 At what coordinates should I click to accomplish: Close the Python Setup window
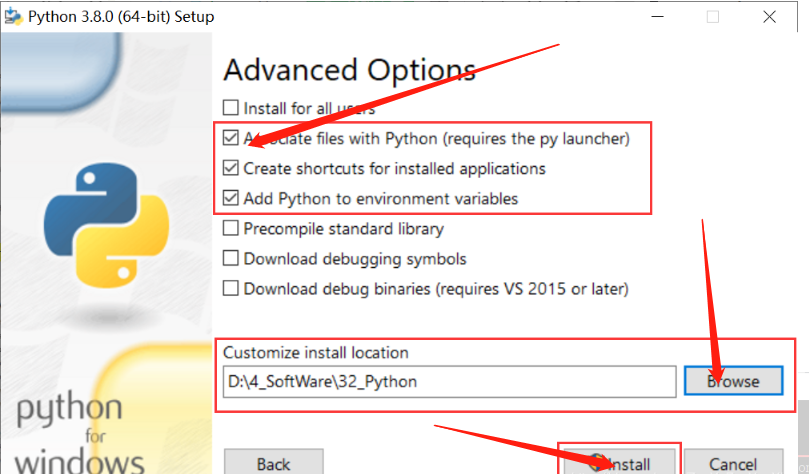coord(769,17)
